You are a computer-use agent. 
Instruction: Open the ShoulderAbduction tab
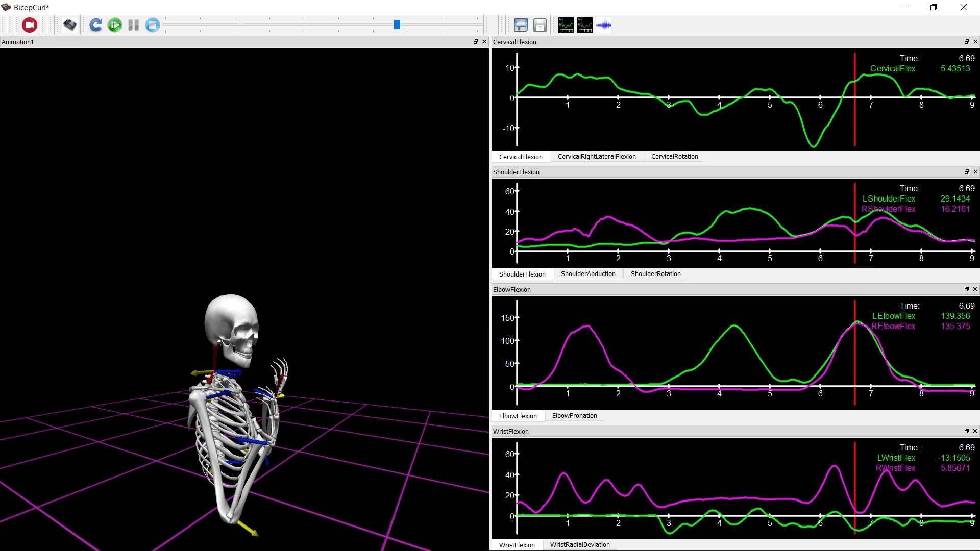tap(588, 274)
